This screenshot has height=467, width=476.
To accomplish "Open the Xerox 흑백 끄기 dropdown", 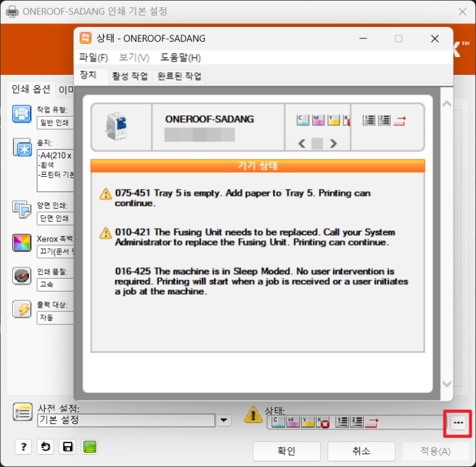I will 55,251.
